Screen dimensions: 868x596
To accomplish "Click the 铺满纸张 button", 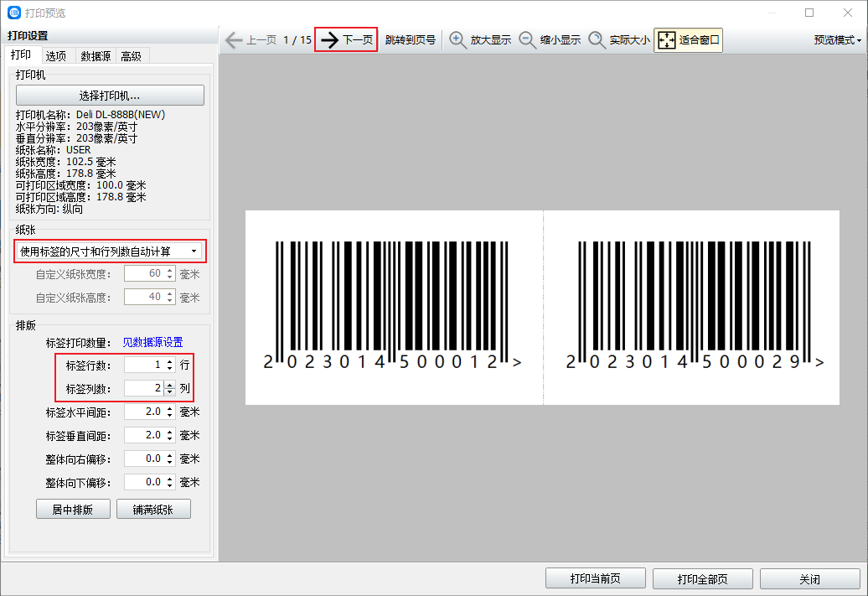I will 153,509.
